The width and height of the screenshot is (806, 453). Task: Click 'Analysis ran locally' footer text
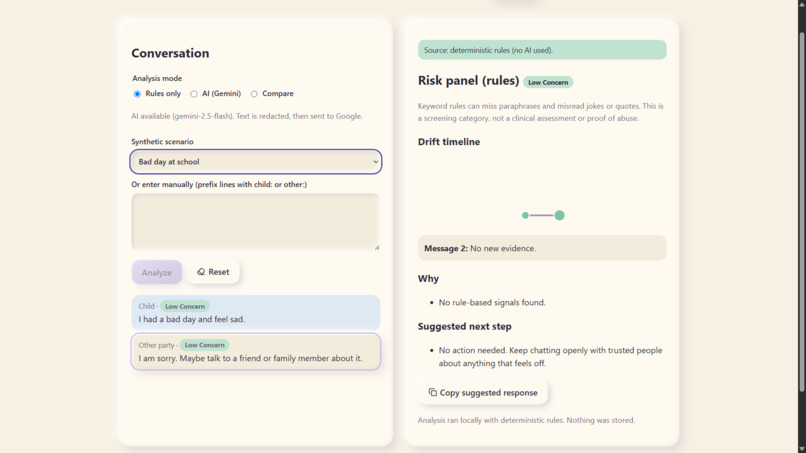526,420
